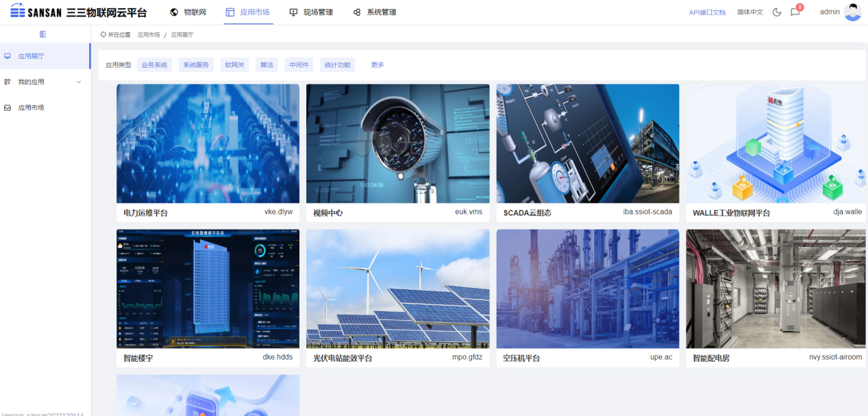Filter apps by 业务系统 type
Screen dimensions: 868x416
point(154,65)
